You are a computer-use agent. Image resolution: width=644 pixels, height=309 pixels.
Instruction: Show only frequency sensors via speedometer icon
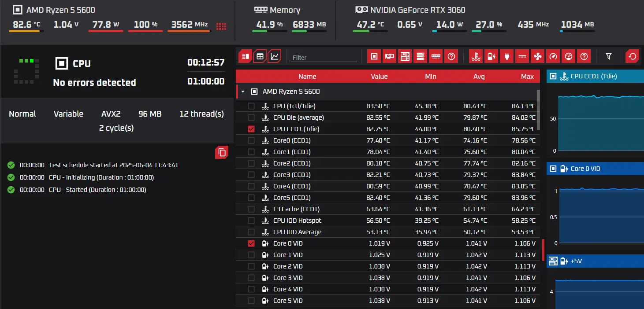pos(553,56)
